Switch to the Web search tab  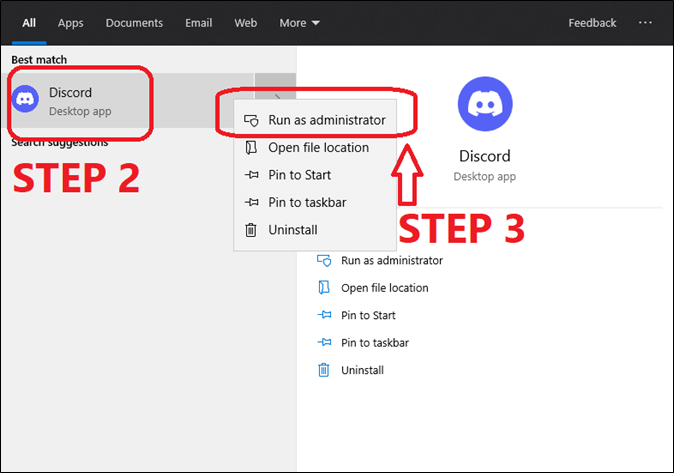[245, 23]
